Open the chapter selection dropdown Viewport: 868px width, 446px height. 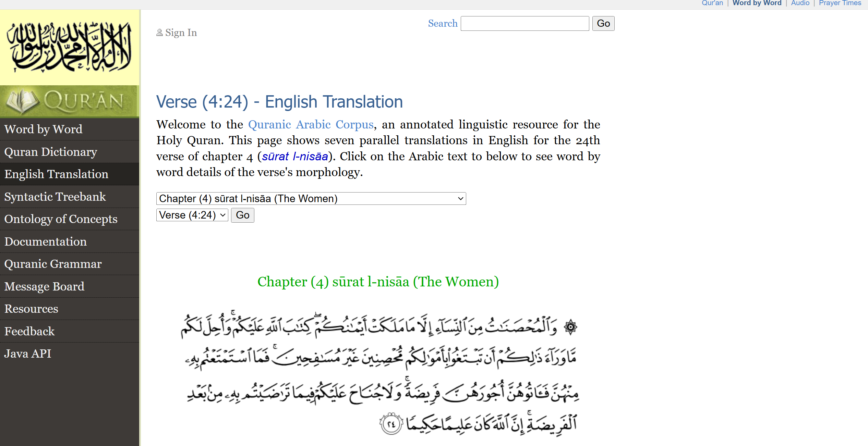pyautogui.click(x=311, y=199)
